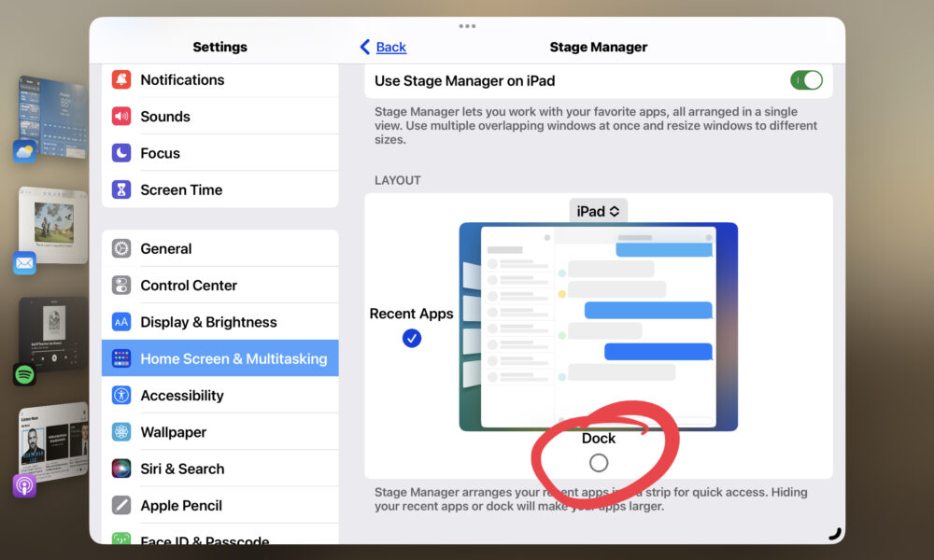Tap the Stage Manager page title
Image resolution: width=934 pixels, height=560 pixels.
tap(598, 47)
